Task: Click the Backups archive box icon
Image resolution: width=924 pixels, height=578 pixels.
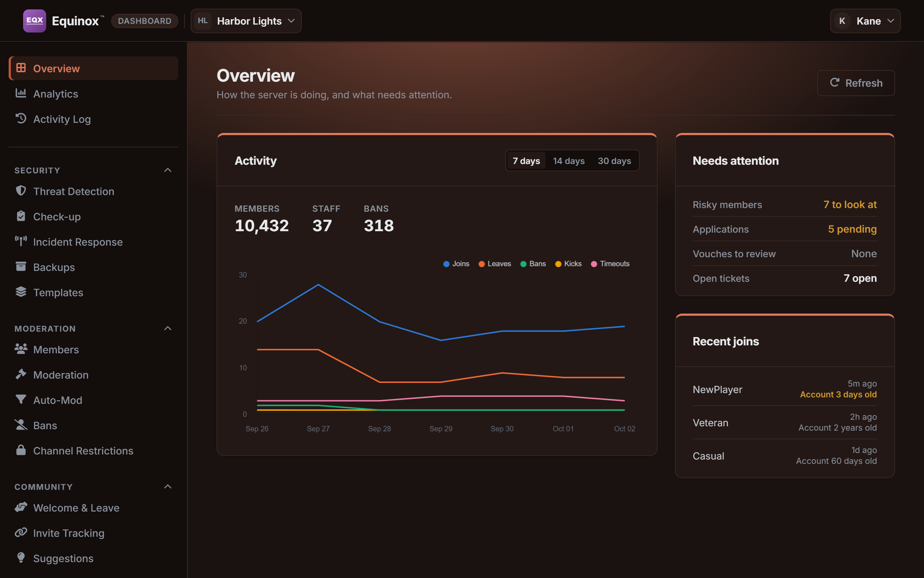Action: 21,267
